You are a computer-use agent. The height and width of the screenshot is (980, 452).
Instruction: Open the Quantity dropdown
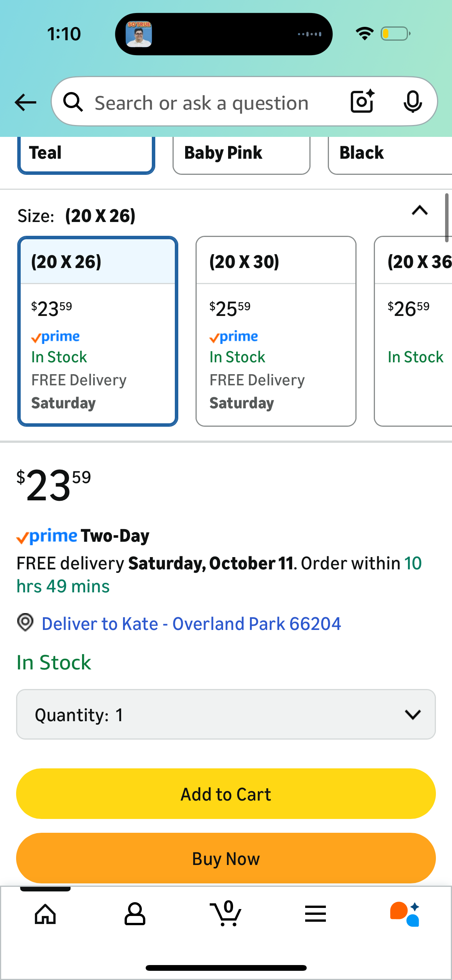[226, 715]
